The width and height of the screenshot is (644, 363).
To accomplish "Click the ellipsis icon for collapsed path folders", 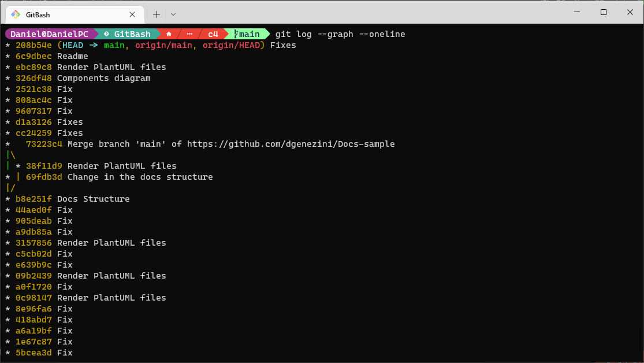I will click(189, 34).
